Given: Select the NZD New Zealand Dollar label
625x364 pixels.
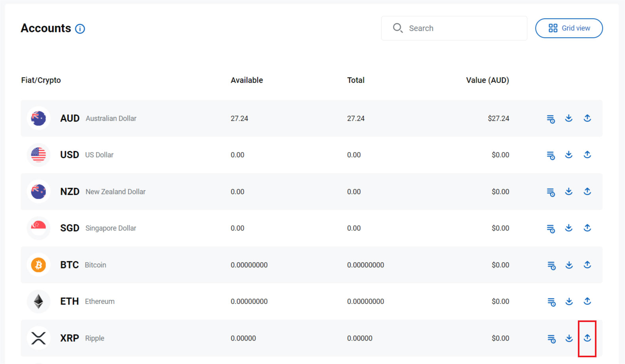Looking at the screenshot, I should pos(103,191).
